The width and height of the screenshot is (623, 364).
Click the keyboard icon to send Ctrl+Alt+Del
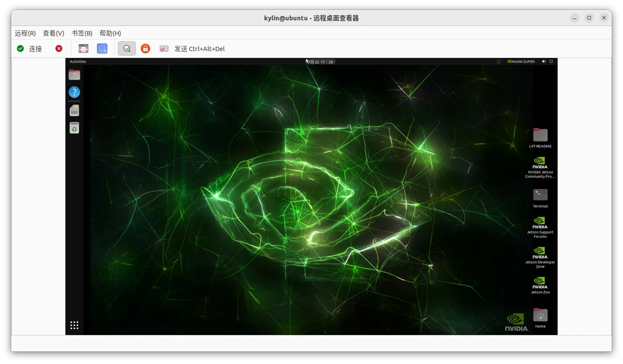(164, 48)
